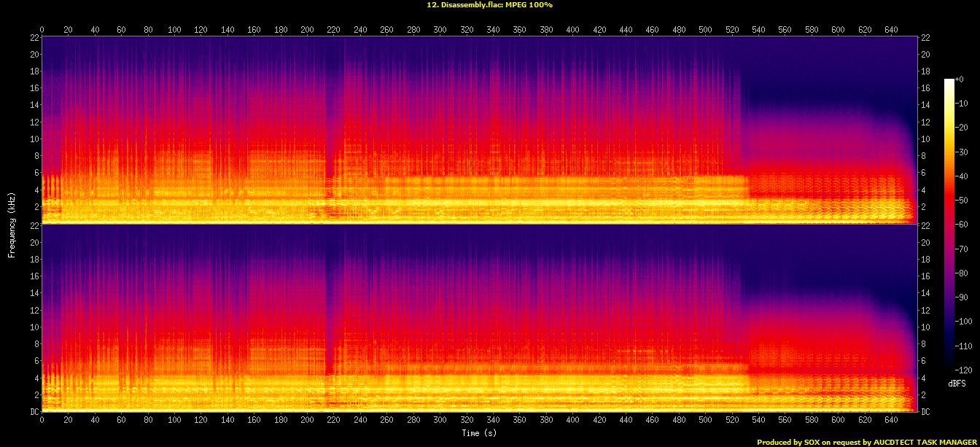This screenshot has width=980, height=447.
Task: Click the dBFS color scale bar
Action: click(949, 221)
